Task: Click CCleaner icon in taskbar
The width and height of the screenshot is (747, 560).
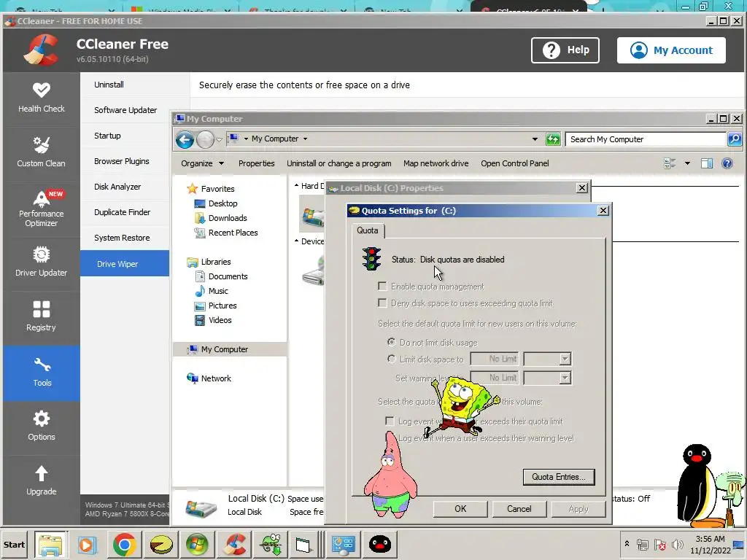Action: point(235,545)
